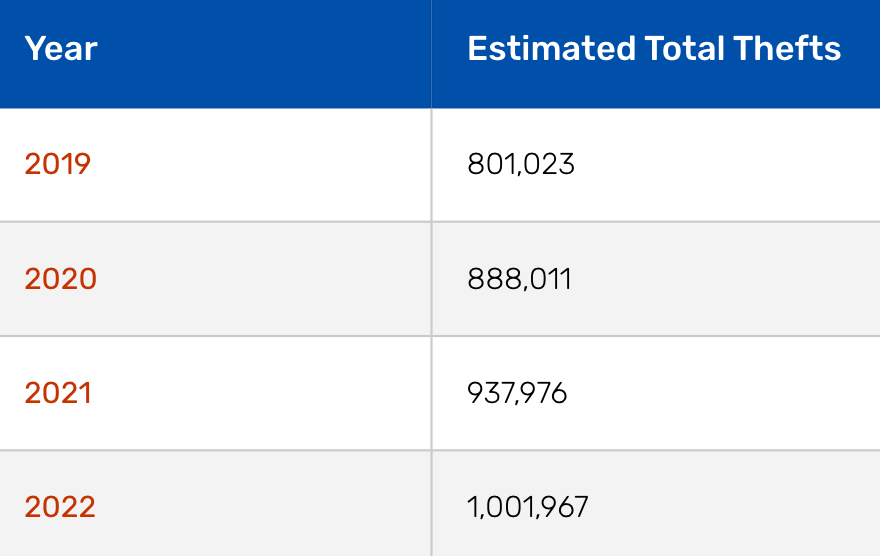The height and width of the screenshot is (556, 880).
Task: Open the 2020 year link
Action: (x=61, y=279)
